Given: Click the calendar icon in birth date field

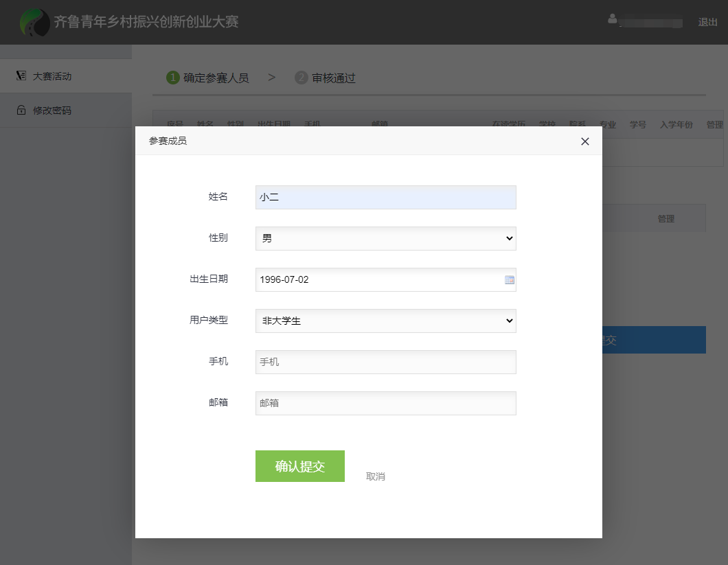Looking at the screenshot, I should (x=509, y=279).
